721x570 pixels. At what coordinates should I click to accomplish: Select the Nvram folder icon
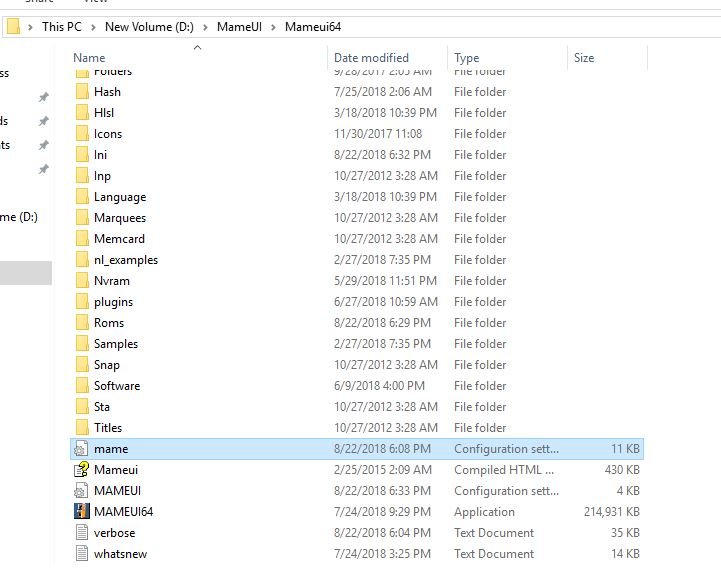pos(82,280)
